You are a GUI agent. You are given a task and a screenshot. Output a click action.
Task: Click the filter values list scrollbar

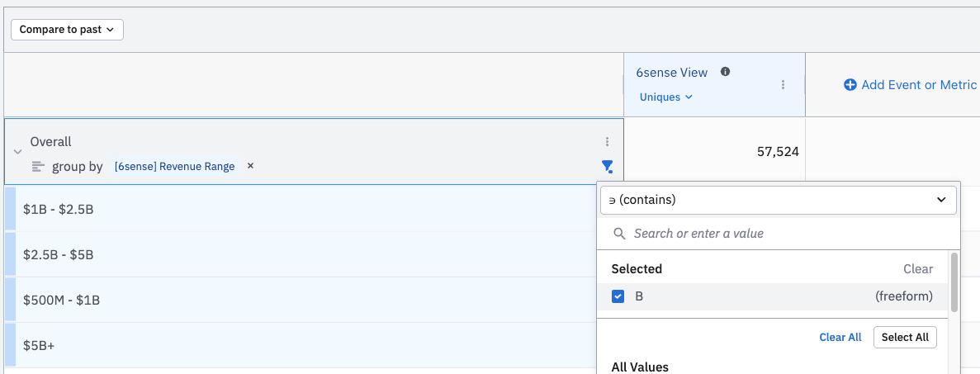point(954,282)
